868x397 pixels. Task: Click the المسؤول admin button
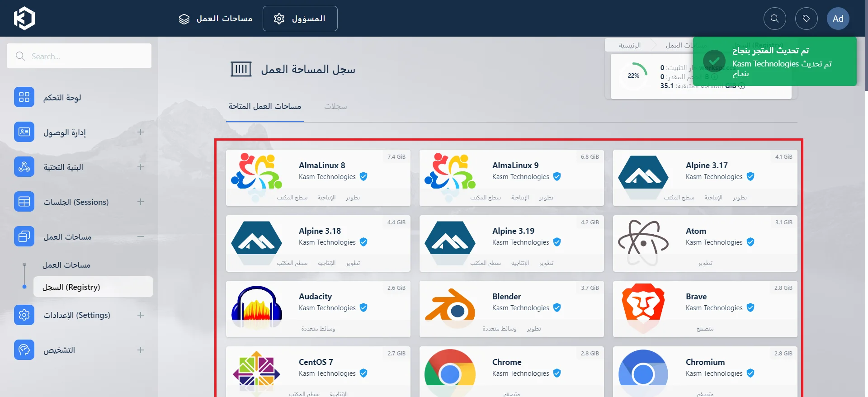[300, 19]
